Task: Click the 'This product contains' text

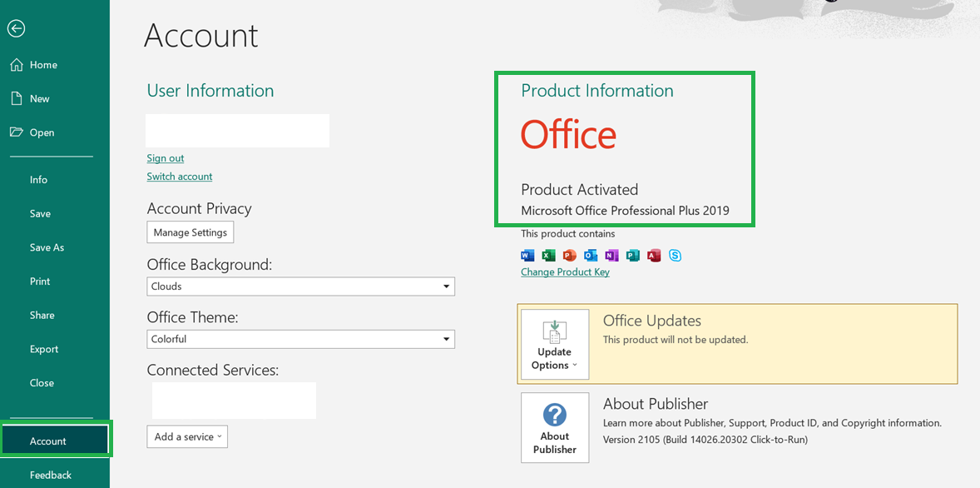Action: (x=568, y=233)
